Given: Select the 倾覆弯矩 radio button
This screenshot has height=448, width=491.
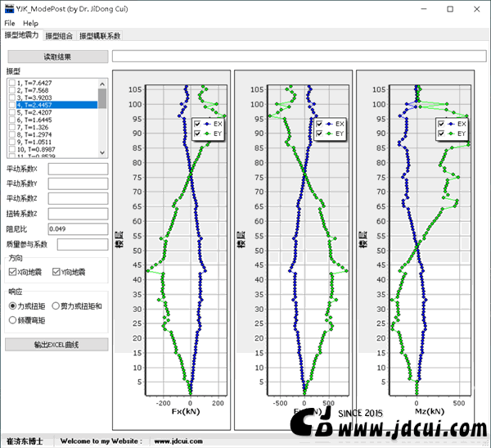Looking at the screenshot, I should pos(12,320).
